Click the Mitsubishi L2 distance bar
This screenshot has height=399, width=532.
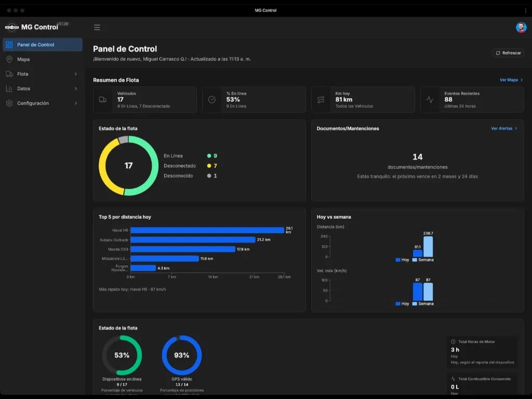(165, 259)
